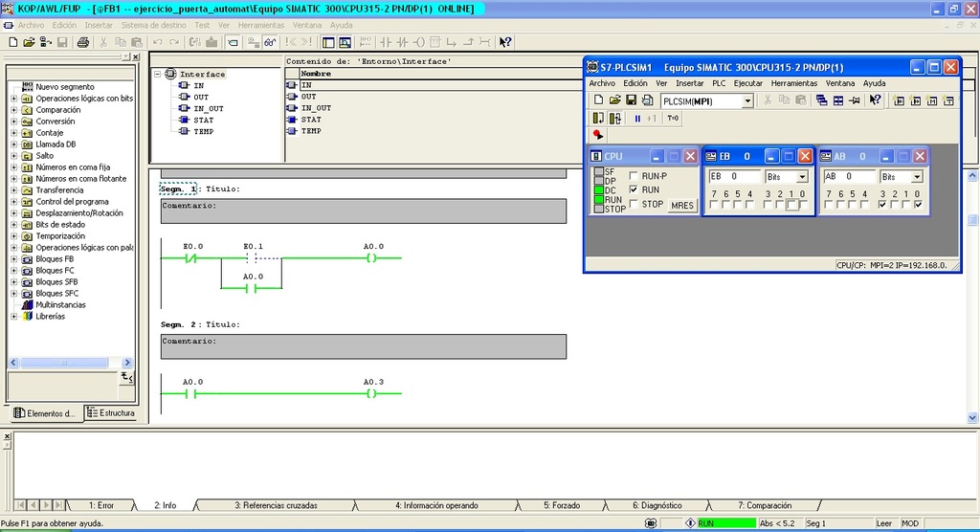The width and height of the screenshot is (980, 532).
Task: Click the pause icon in PLCSIM toolbar
Action: click(637, 119)
